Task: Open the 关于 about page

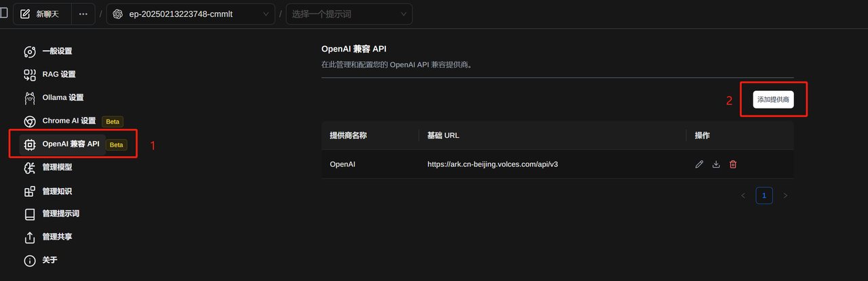Action: pyautogui.click(x=41, y=261)
